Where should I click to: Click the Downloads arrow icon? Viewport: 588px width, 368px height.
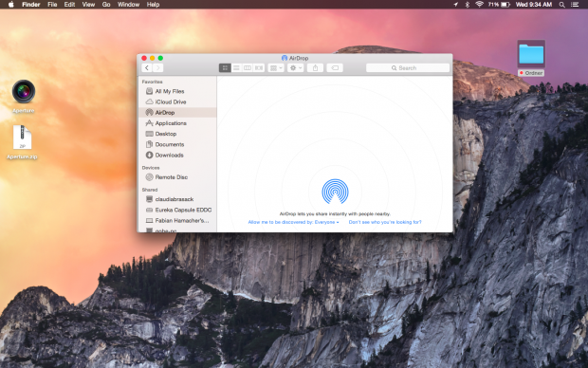[149, 155]
